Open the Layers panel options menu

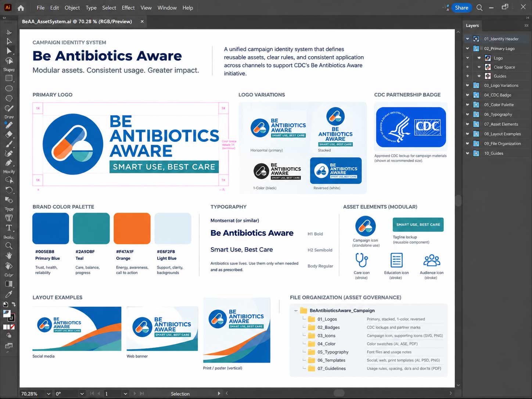(526, 25)
